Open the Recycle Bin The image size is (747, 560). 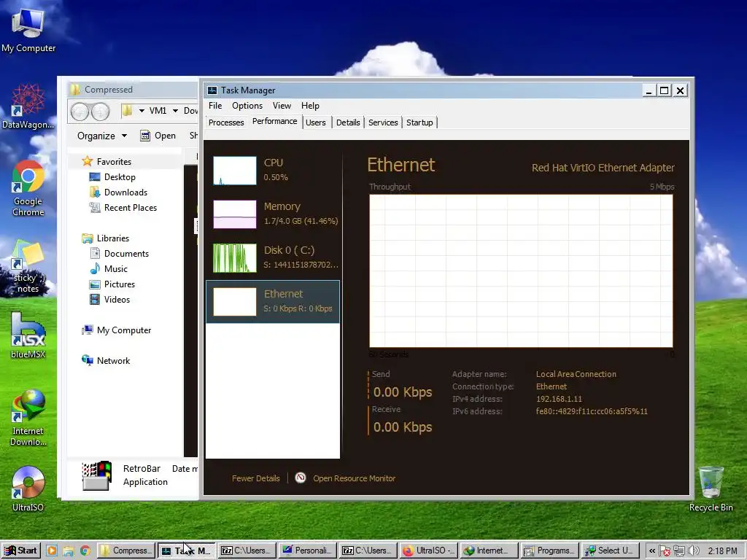tap(711, 489)
